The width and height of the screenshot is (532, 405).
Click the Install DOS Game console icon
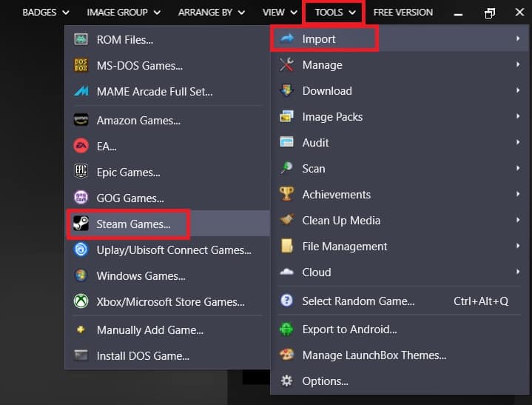tap(81, 355)
